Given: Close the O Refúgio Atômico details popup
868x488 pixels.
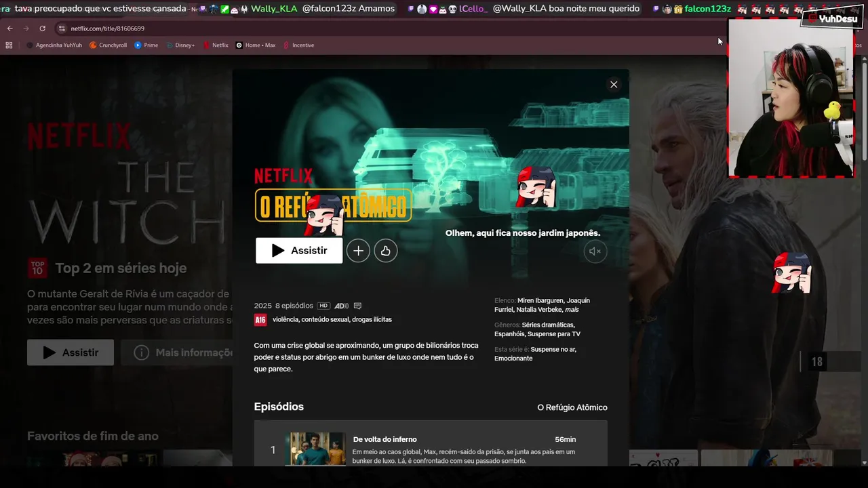Looking at the screenshot, I should pos(614,85).
